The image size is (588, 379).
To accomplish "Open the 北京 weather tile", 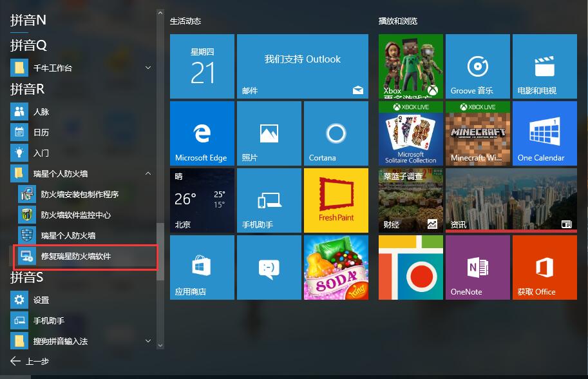I will pos(202,200).
